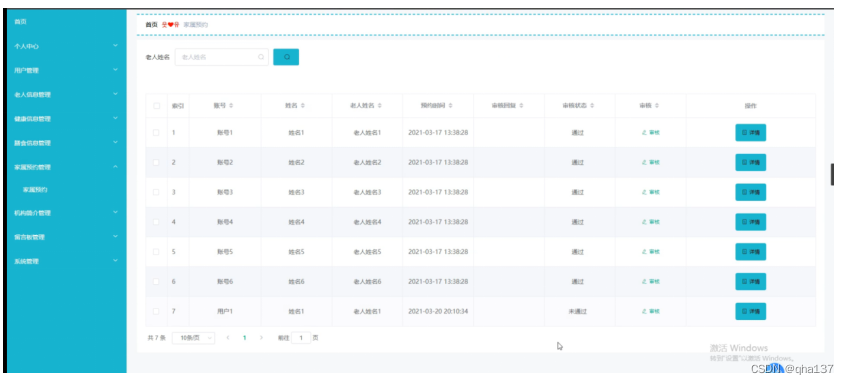The width and height of the screenshot is (849, 384).
Task: Click the 审核 edit link in row 账号4
Action: [651, 222]
